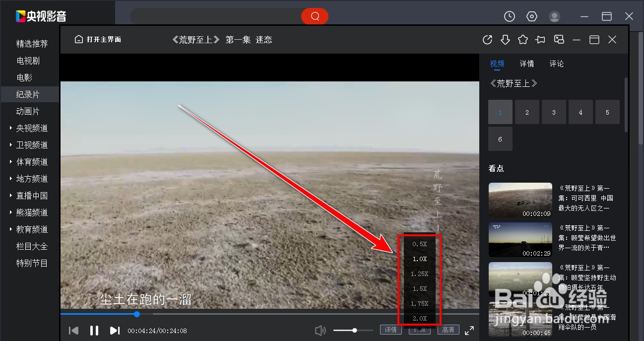Open 电视剧 category

tap(28, 61)
